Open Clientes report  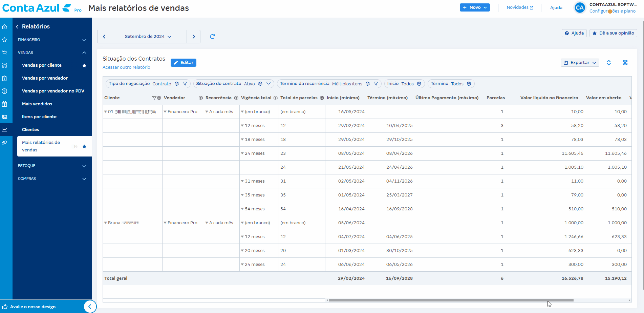click(x=30, y=130)
